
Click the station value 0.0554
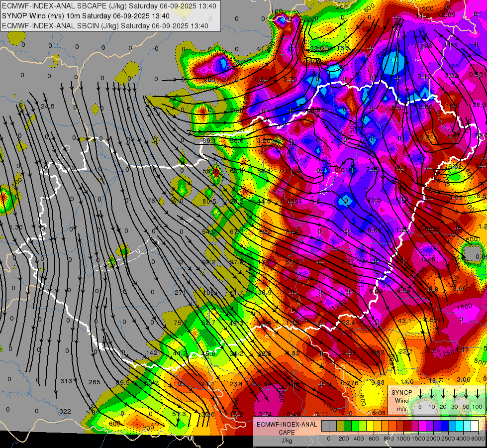[292, 202]
